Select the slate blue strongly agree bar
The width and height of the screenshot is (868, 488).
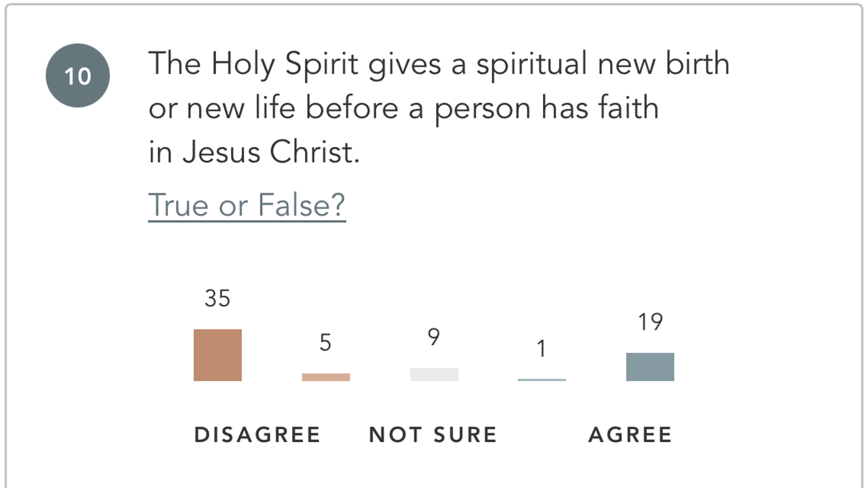click(x=650, y=367)
